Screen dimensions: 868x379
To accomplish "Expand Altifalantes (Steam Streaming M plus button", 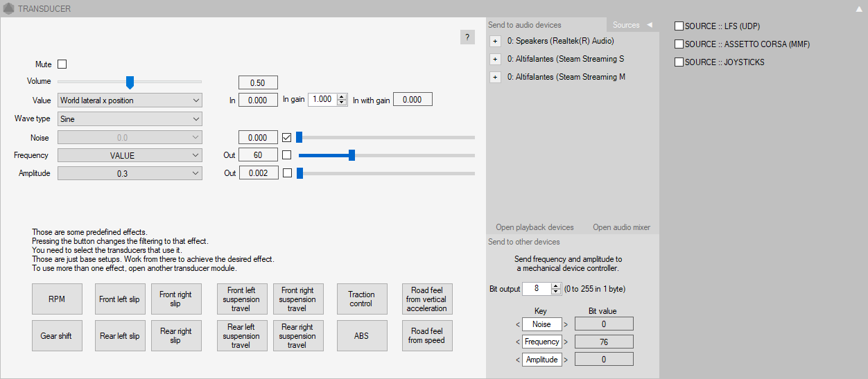I will click(x=495, y=77).
